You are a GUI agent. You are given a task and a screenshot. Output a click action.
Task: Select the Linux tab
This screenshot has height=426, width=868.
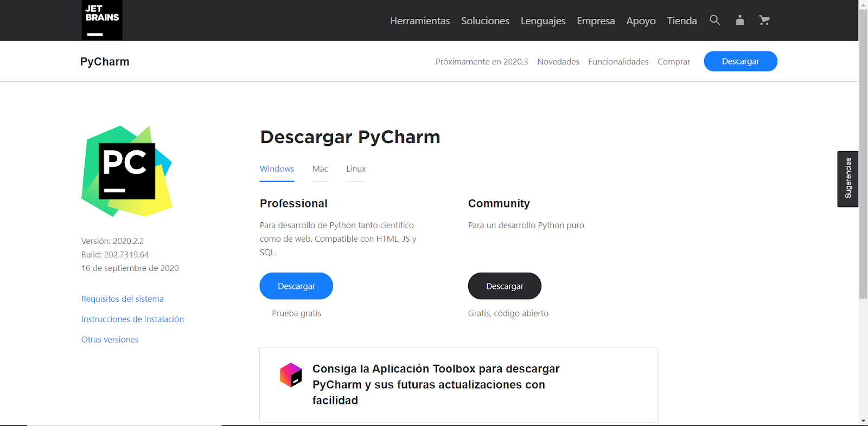[x=356, y=169]
